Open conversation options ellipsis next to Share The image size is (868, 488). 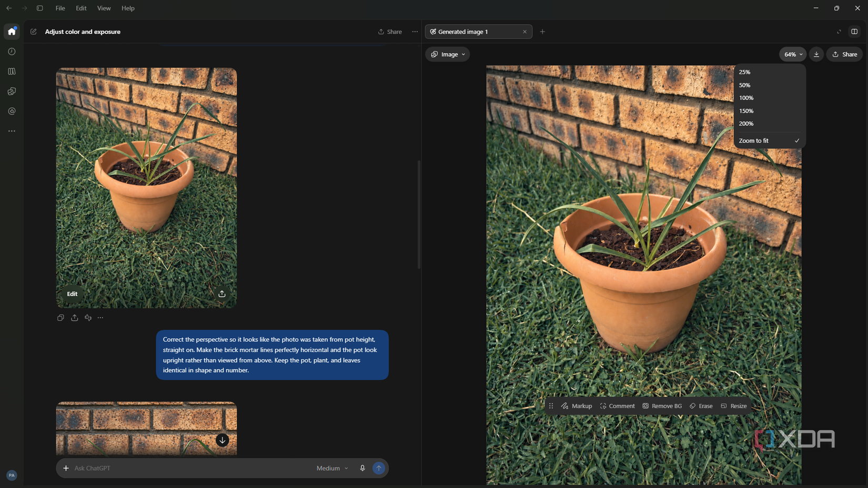tap(415, 32)
